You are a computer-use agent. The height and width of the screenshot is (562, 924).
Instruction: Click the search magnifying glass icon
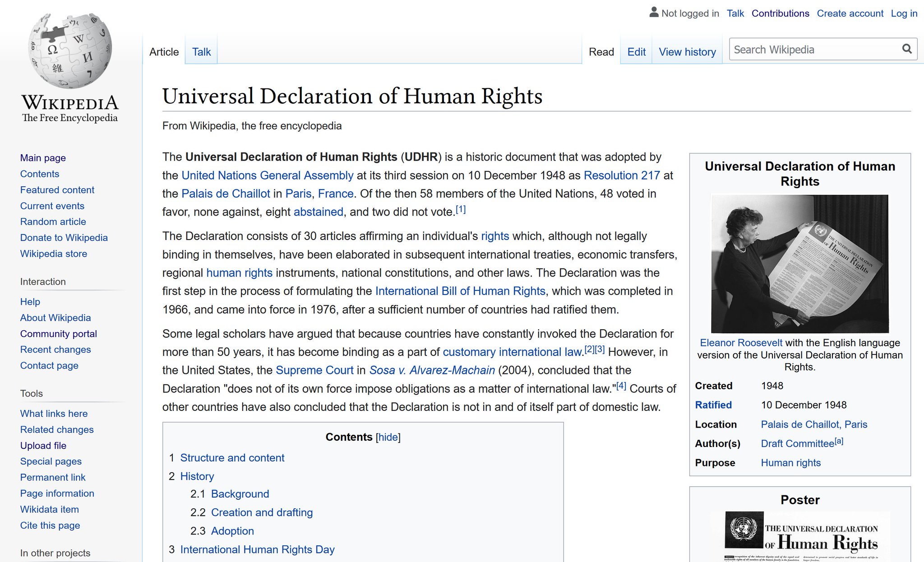tap(906, 49)
